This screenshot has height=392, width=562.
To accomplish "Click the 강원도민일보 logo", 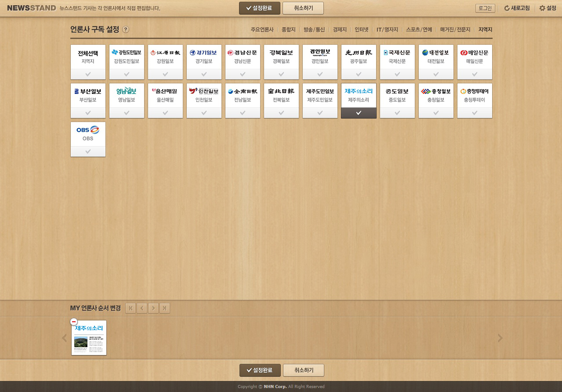I will point(127,52).
